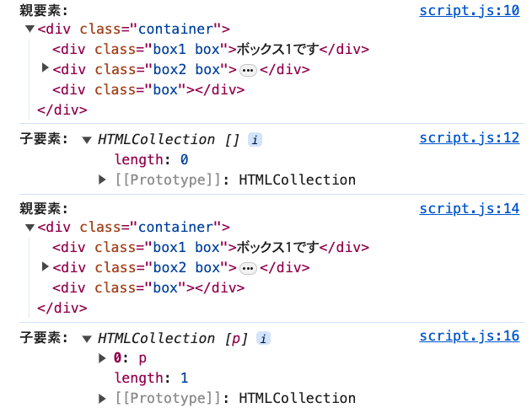Follow the script.js:14 source link
The image size is (532, 408).
click(x=469, y=209)
